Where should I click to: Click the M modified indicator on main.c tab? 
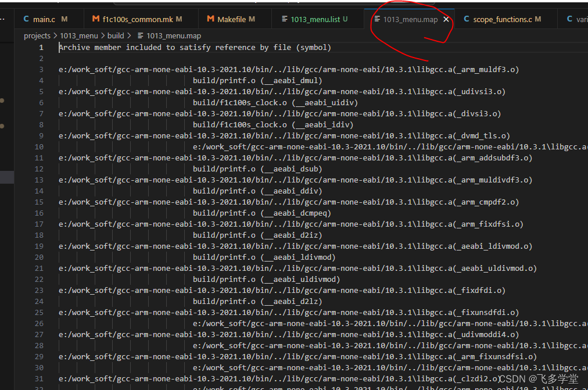(x=64, y=19)
